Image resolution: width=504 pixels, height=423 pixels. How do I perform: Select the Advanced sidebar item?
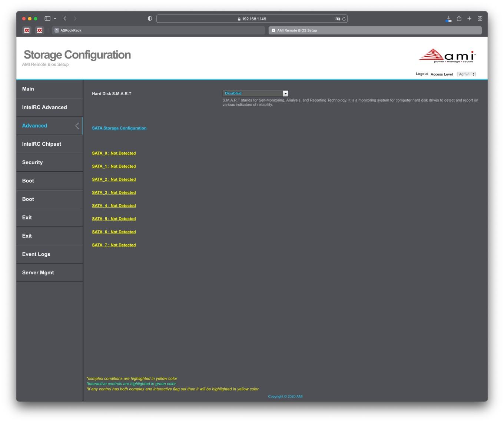49,126
